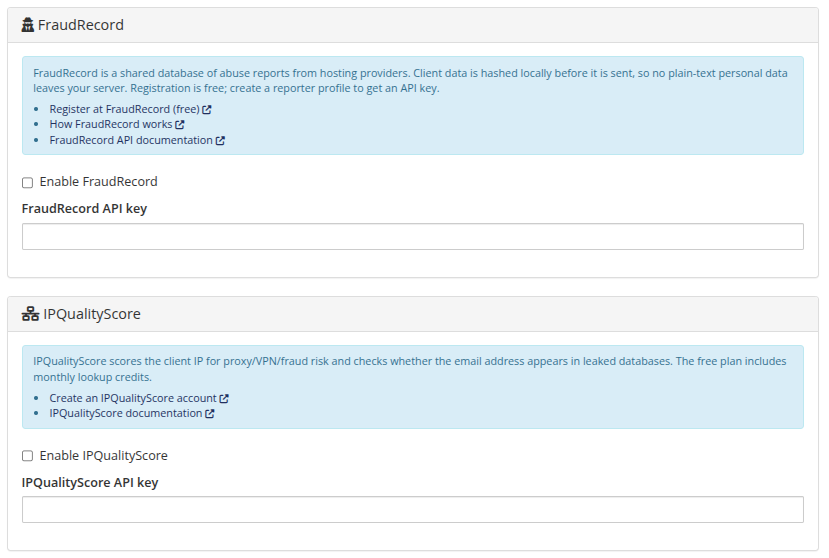Click the FraudRecord building icon in panel header
This screenshot has width=829, height=558.
[27, 25]
